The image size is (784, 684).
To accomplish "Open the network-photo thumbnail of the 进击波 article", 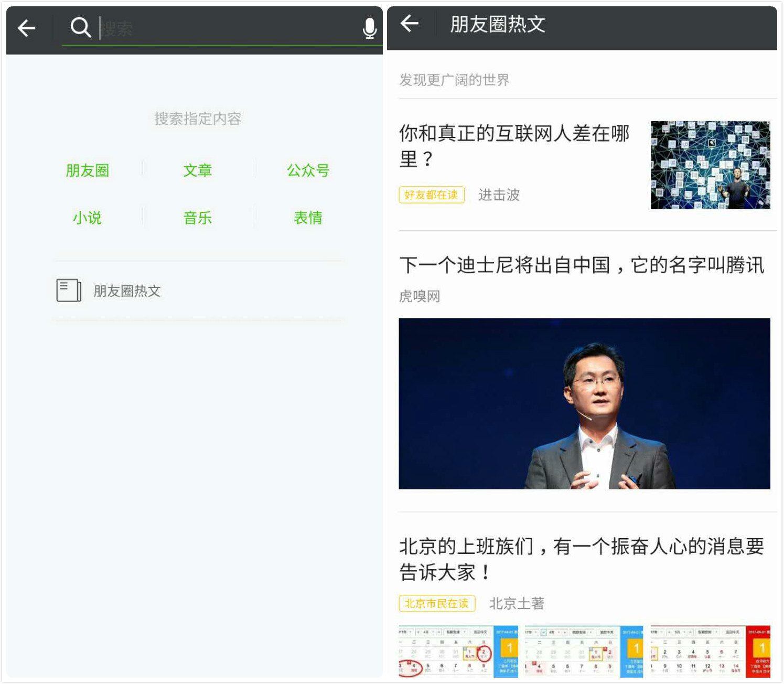I will tap(711, 165).
